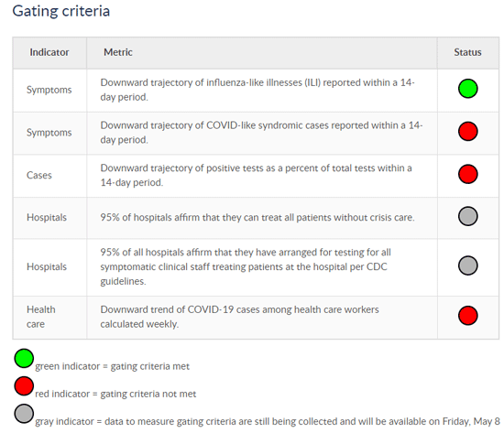The height and width of the screenshot is (433, 504).
Task: Select the Status column header
Action: point(467,52)
